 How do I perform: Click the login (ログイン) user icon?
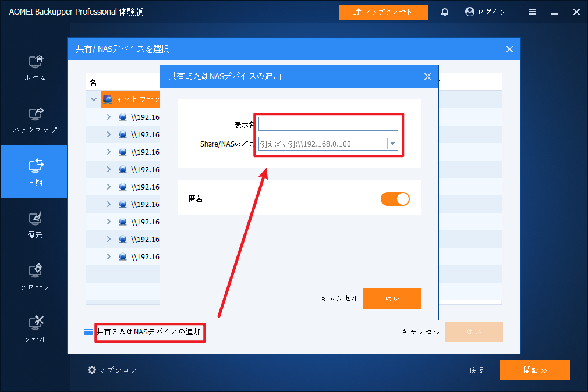click(x=469, y=12)
